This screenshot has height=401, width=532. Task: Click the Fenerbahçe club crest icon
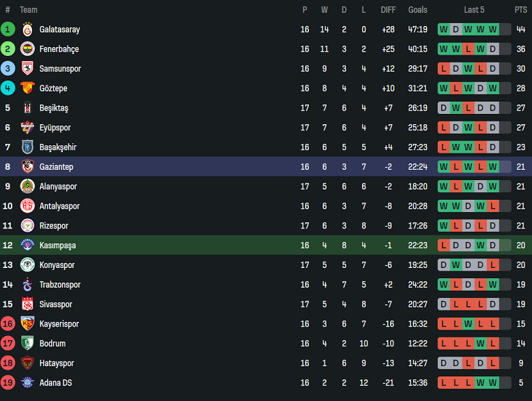[27, 49]
